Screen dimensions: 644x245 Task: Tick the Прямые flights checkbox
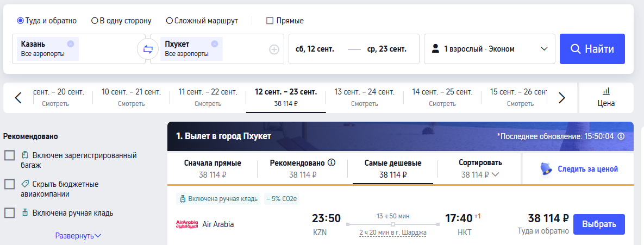(270, 21)
